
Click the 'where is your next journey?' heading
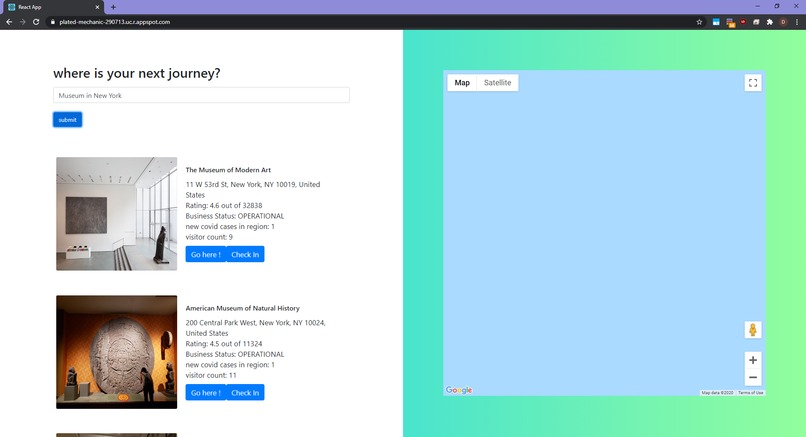(x=137, y=74)
